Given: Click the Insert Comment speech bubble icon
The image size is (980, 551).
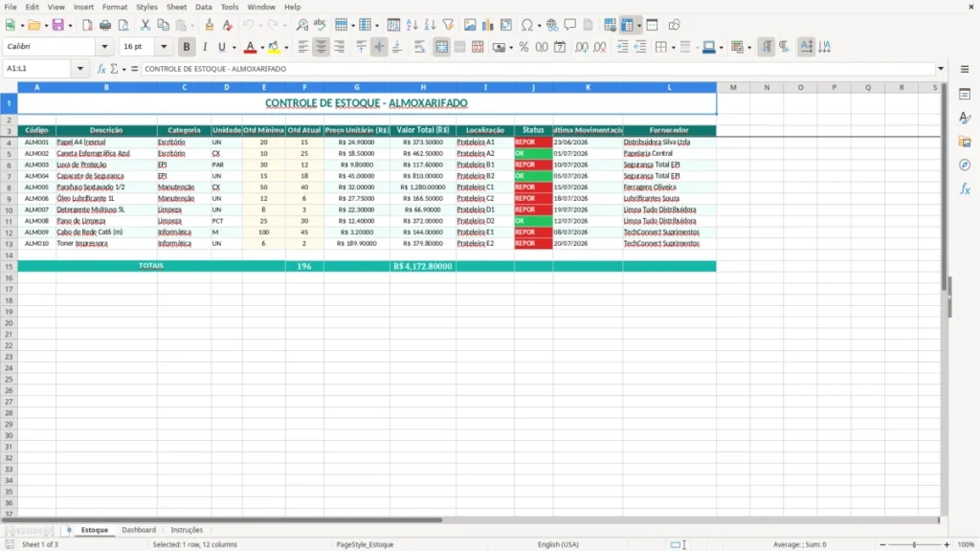Looking at the screenshot, I should click(570, 25).
